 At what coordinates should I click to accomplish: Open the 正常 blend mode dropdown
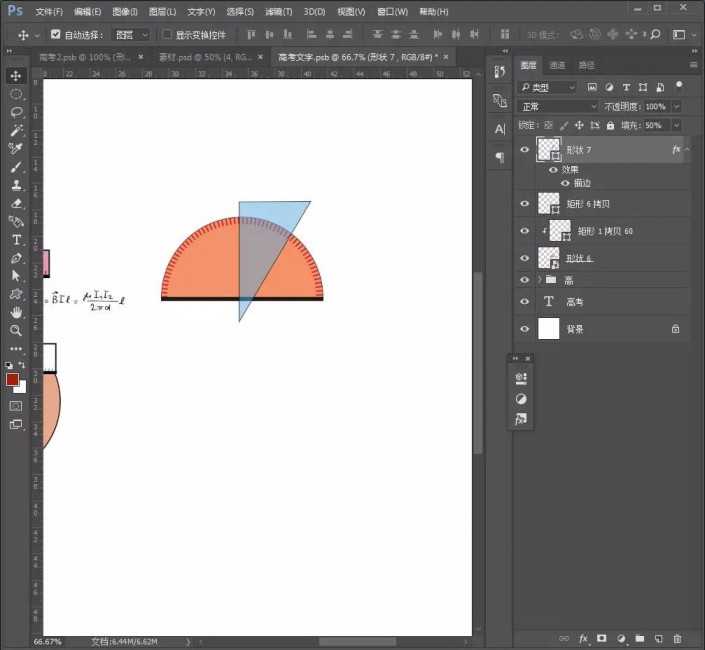558,107
